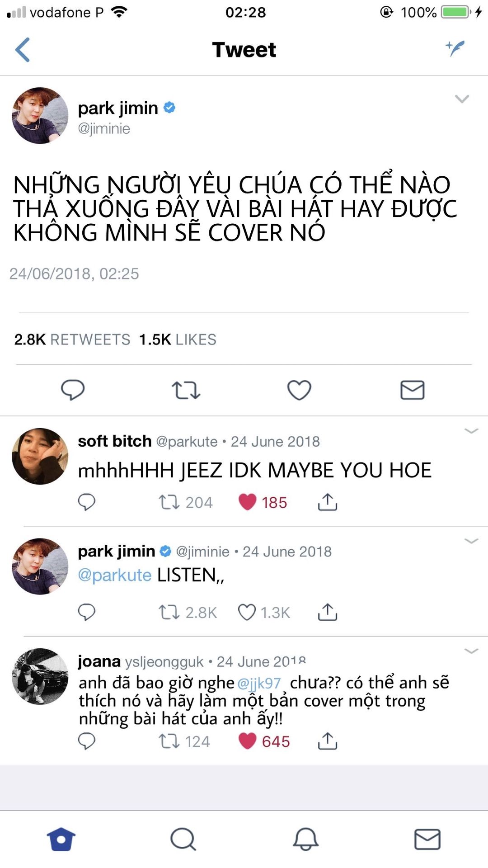
Task: Open the @jjk97 mention link
Action: (259, 683)
